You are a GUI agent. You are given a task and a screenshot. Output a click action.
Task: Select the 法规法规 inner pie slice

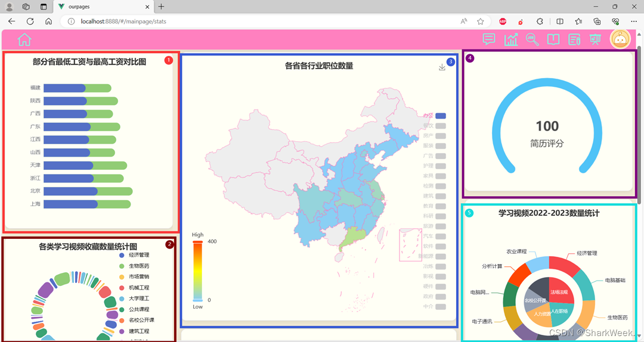coord(560,290)
